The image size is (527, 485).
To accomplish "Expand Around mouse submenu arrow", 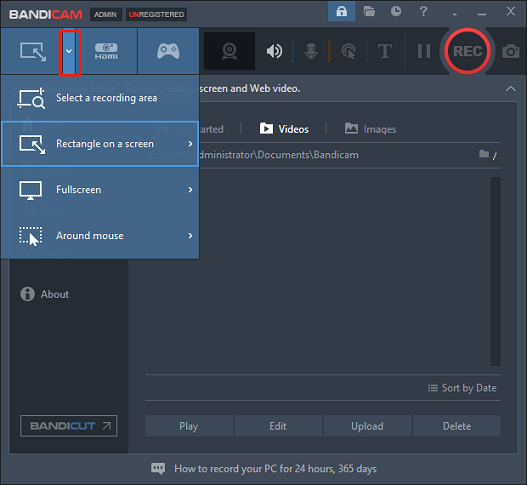I will point(191,236).
